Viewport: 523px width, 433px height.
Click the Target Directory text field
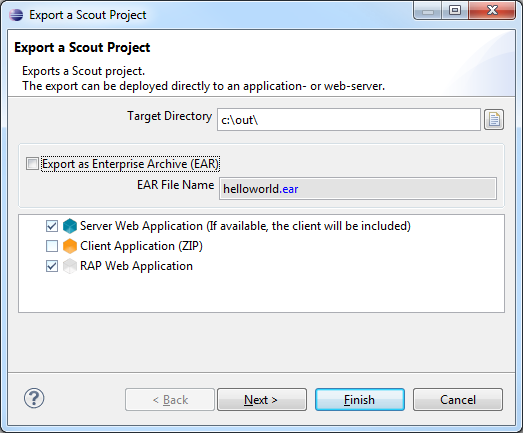click(x=349, y=119)
